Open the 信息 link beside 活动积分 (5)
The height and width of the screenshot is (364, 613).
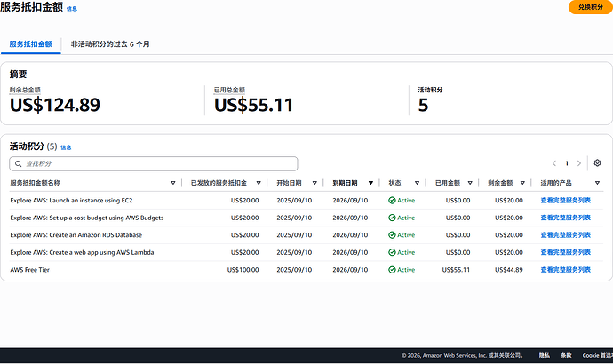tap(66, 147)
